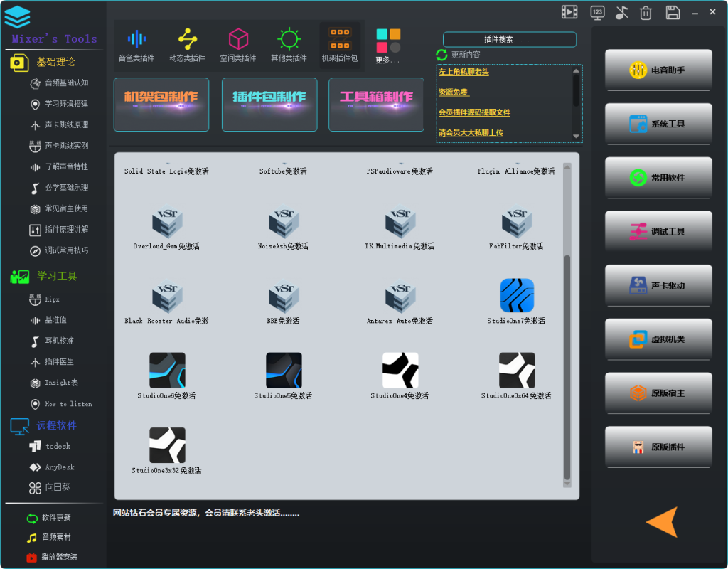Open Ripx in sidebar
728x569 pixels.
45,299
